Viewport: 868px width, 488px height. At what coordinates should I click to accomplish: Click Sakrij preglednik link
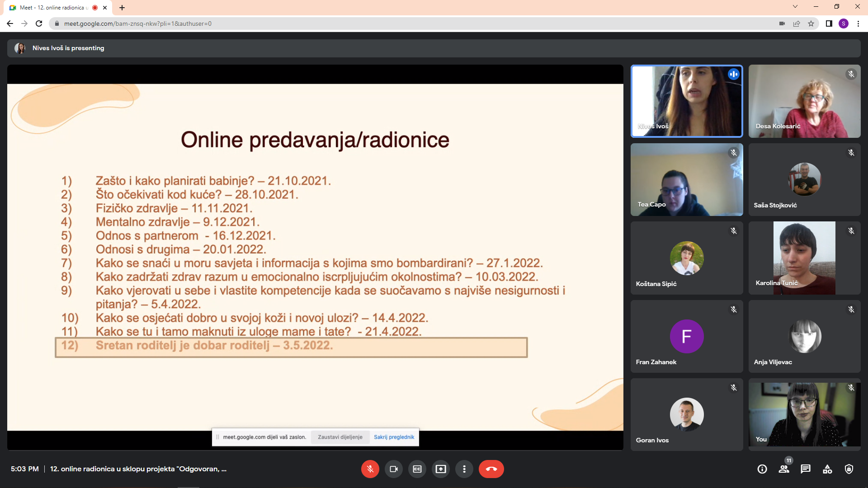[x=394, y=437]
